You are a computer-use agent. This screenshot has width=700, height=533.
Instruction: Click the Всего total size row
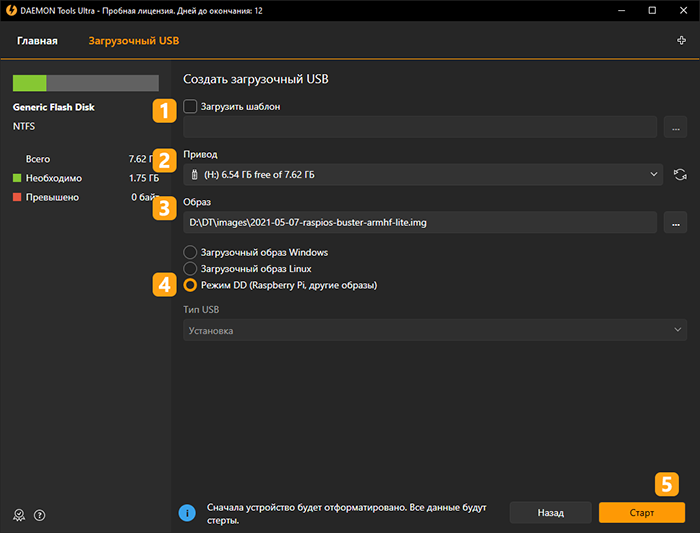86,159
